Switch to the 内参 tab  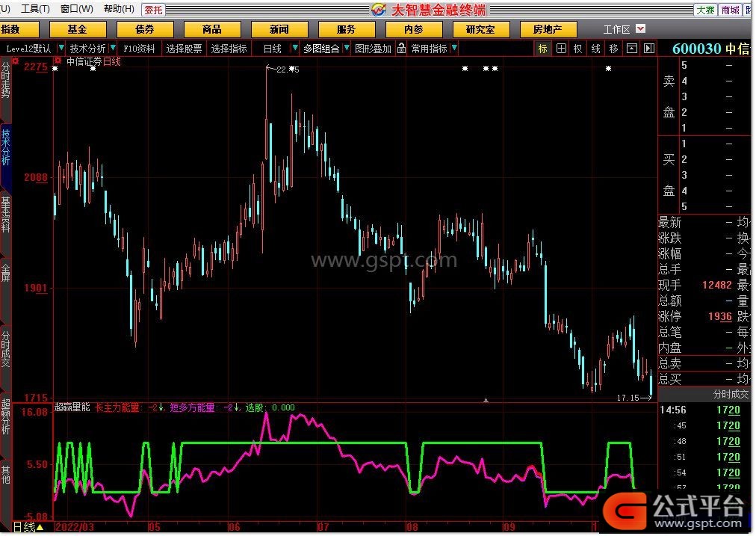tap(414, 29)
